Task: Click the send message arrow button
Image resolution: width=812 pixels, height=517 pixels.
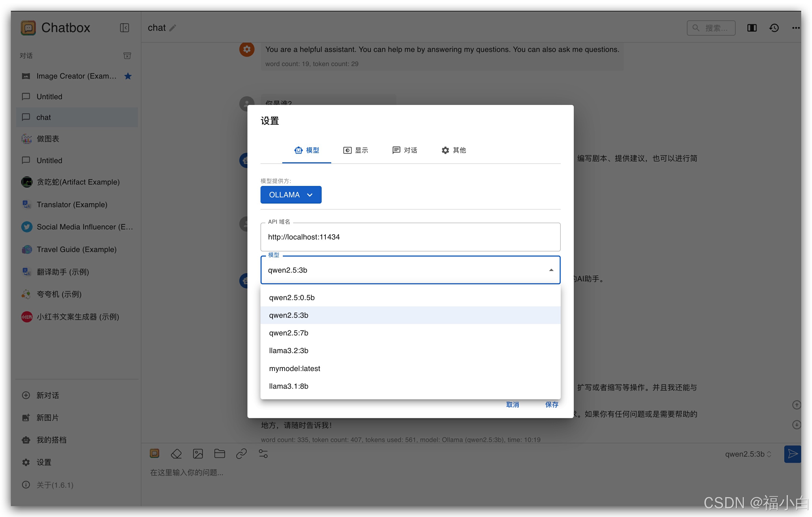Action: (x=792, y=454)
